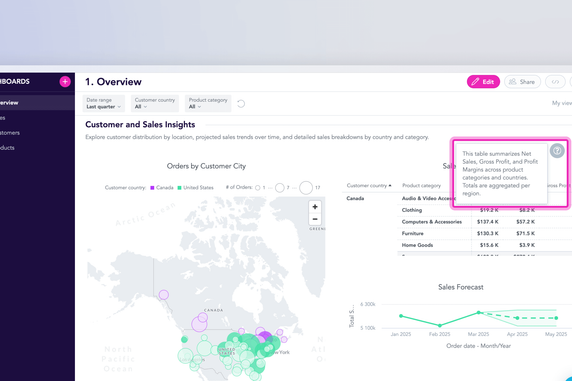Click the Edit dashboard button
This screenshot has width=572, height=381.
pyautogui.click(x=483, y=82)
